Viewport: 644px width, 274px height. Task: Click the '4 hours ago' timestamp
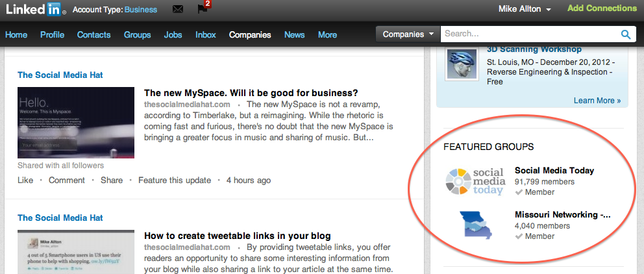(x=249, y=180)
